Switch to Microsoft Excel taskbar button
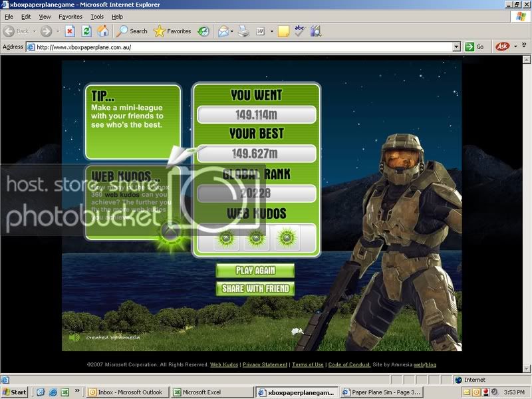The height and width of the screenshot is (399, 532). pyautogui.click(x=212, y=392)
